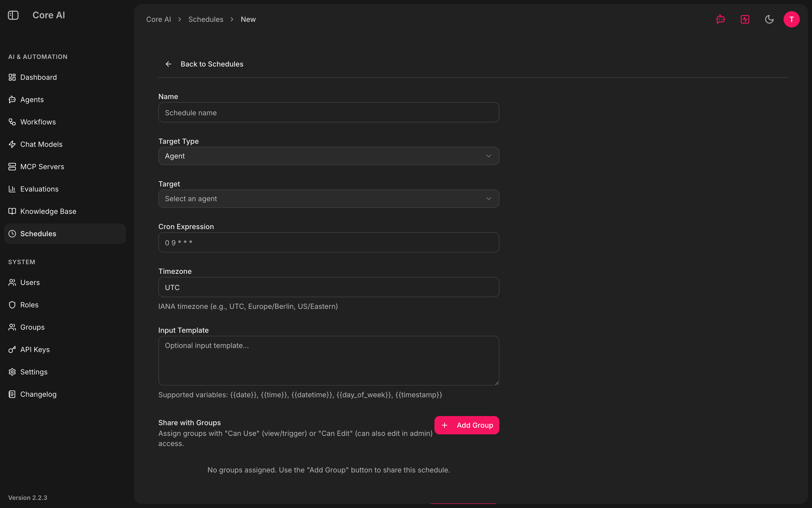Click the Chat Models lightning icon
This screenshot has width=812, height=508.
pyautogui.click(x=12, y=144)
